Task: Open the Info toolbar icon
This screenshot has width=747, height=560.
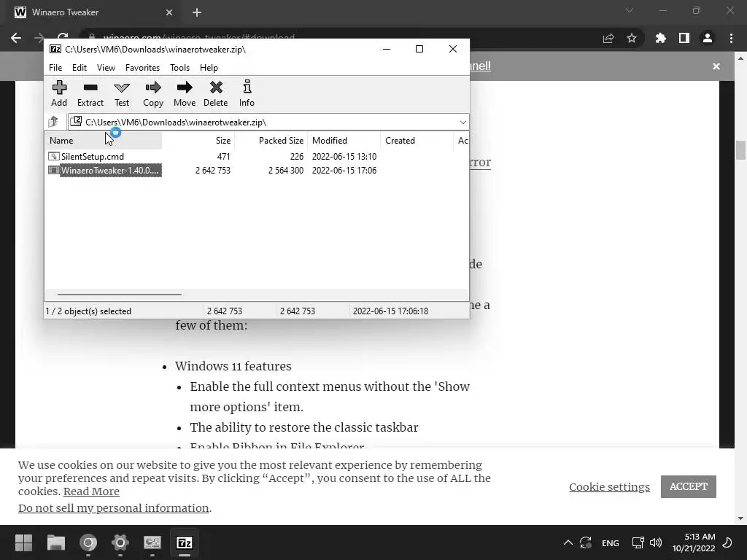Action: click(x=247, y=93)
